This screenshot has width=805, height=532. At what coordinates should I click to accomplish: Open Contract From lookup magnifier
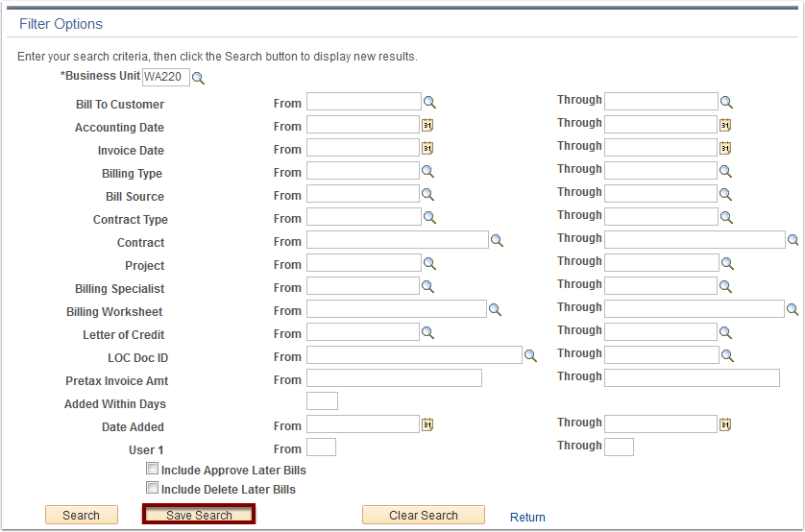point(497,241)
